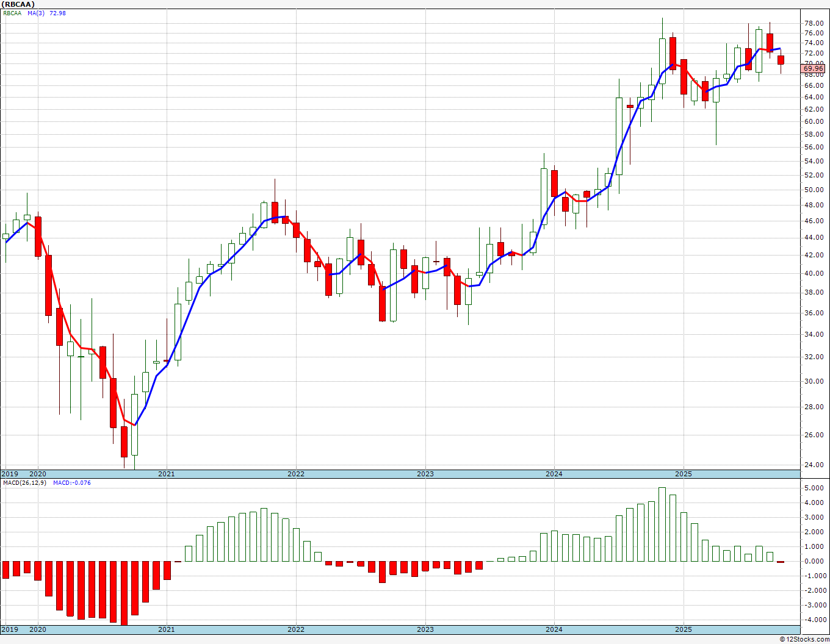Select the 24.00 price axis label
Screen dimensions: 830x644
[x=814, y=465]
